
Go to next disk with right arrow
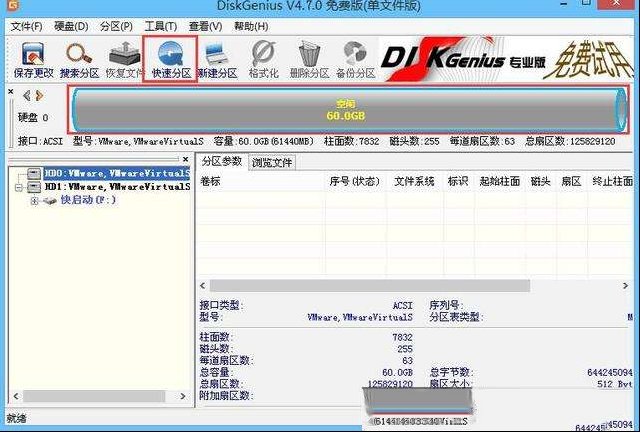[39, 96]
